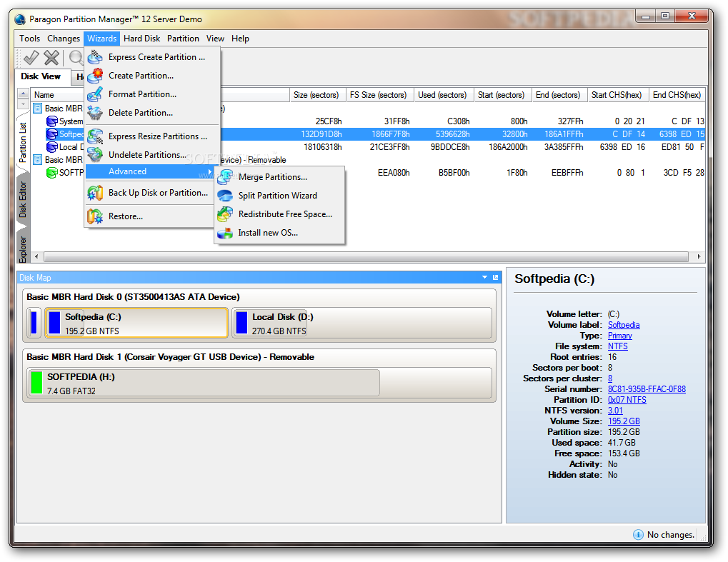Click the green SOFTPEDIA partition list icon

(51, 173)
